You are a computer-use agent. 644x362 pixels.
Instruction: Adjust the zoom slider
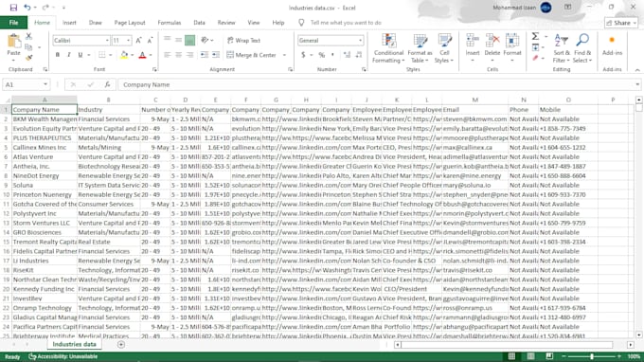coord(592,356)
